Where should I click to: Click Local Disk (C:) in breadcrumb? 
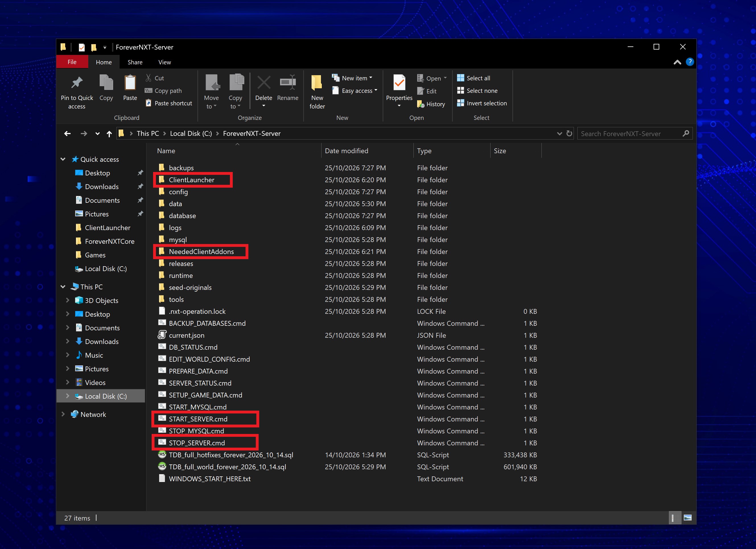(x=191, y=134)
